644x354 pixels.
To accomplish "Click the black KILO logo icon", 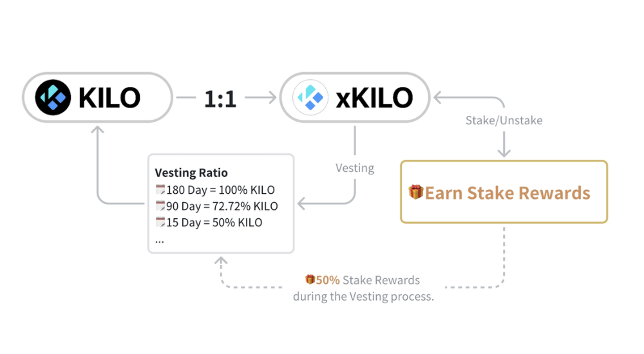I will pos(53,98).
